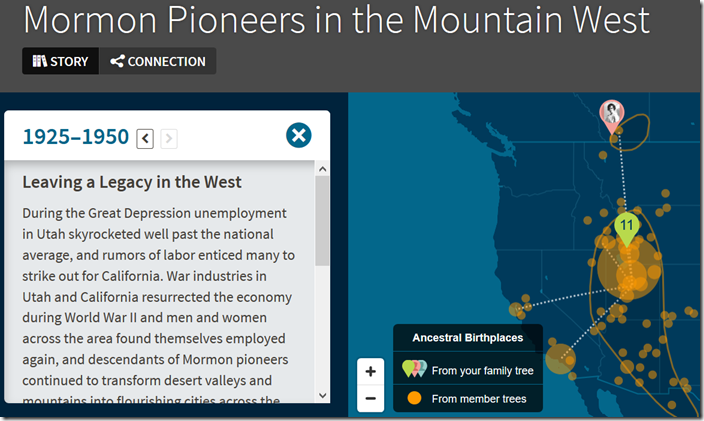Select the green pin labeled 11

coord(627,228)
